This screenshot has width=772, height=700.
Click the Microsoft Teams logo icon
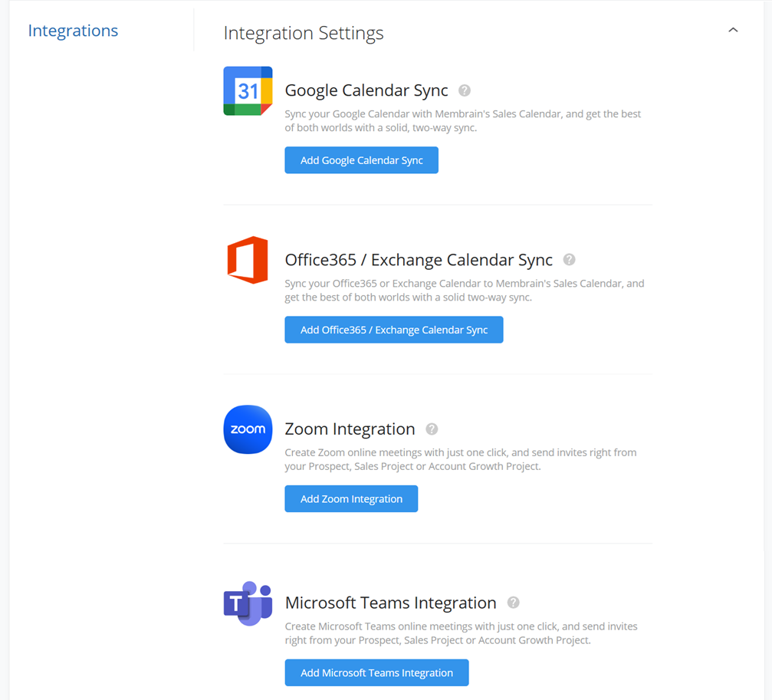point(248,603)
